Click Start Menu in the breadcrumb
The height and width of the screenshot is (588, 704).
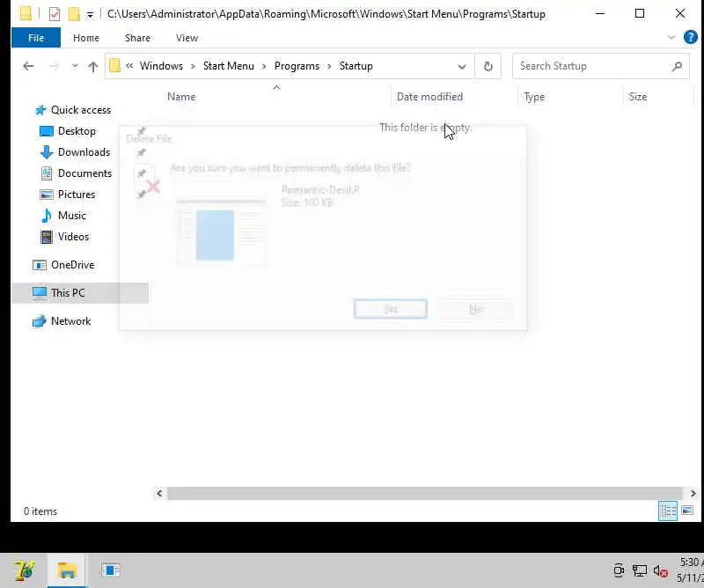228,66
